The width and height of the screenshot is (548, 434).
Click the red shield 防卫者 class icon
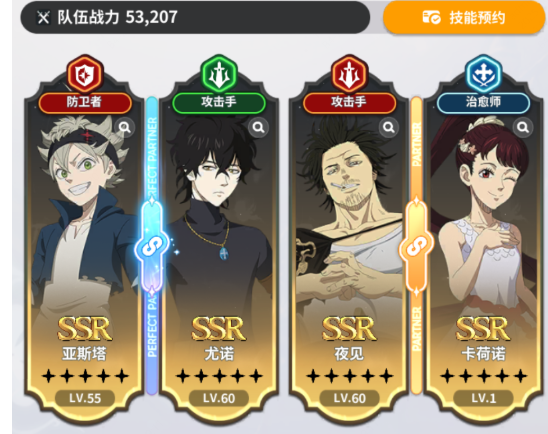[x=85, y=74]
